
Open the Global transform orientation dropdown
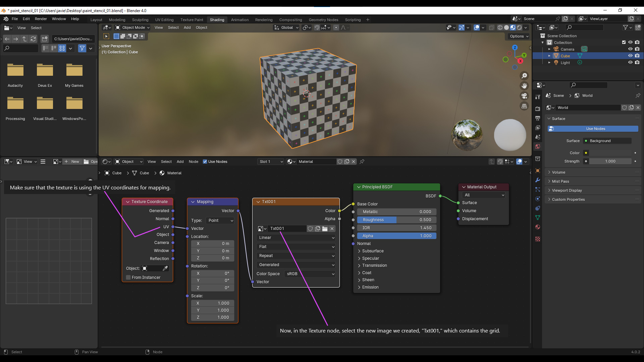coord(286,27)
